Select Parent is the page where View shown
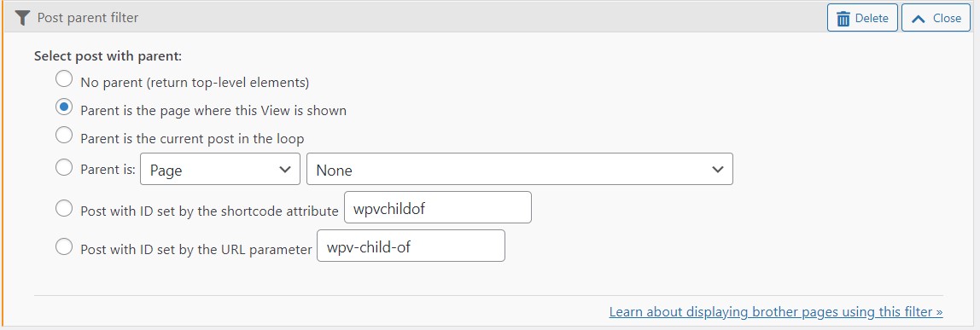 click(x=64, y=107)
